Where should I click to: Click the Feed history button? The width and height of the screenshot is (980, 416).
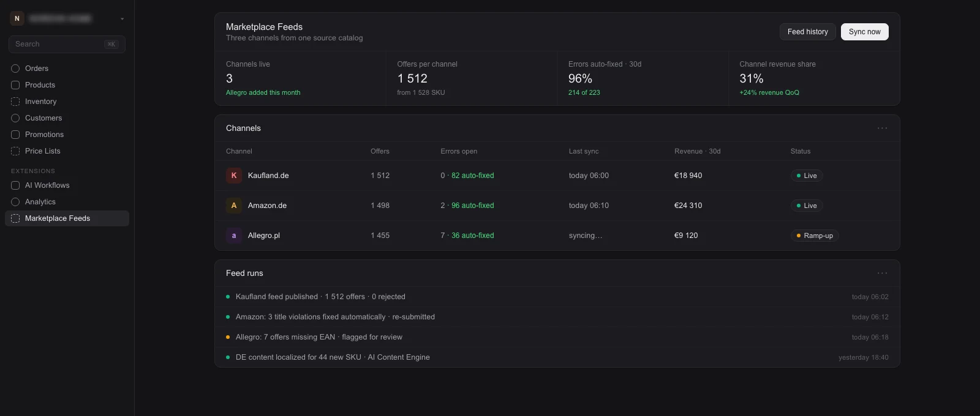[807, 32]
